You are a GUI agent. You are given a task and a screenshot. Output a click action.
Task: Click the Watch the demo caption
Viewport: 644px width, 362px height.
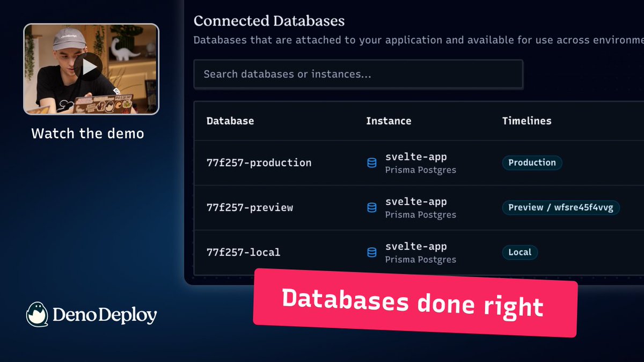[87, 133]
